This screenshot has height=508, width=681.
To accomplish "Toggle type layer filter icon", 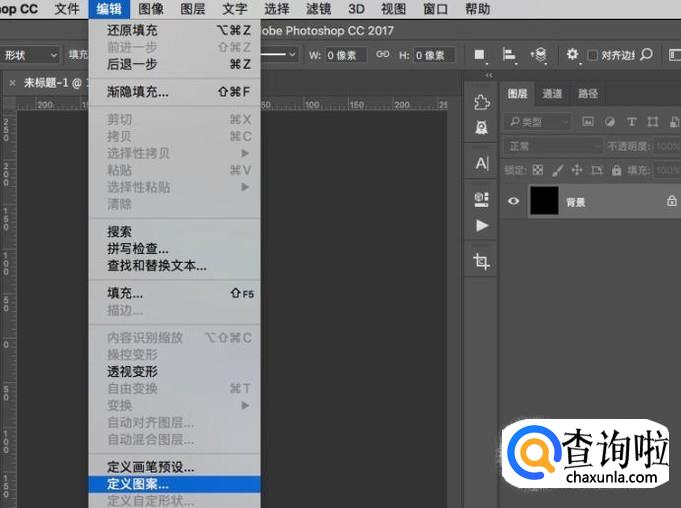I will click(x=631, y=122).
